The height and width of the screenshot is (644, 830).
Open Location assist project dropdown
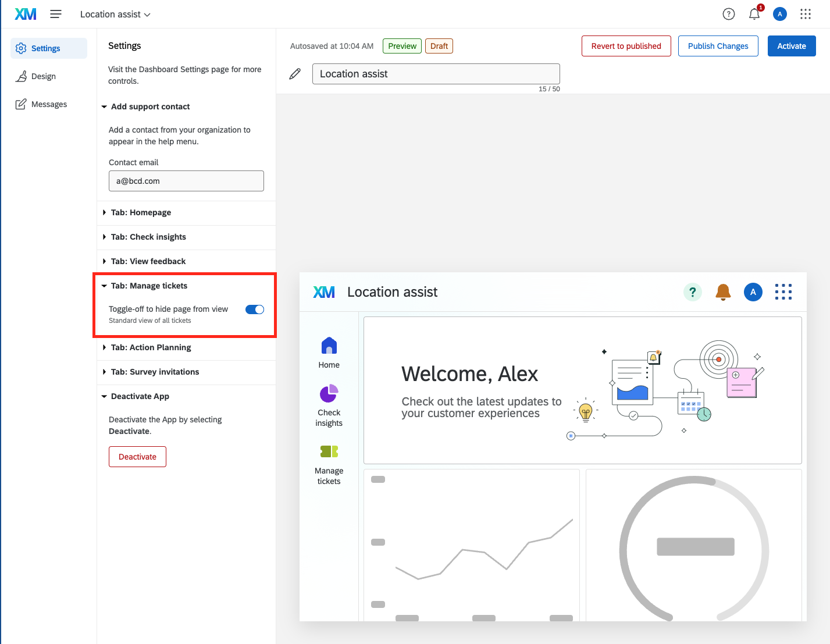(x=115, y=14)
